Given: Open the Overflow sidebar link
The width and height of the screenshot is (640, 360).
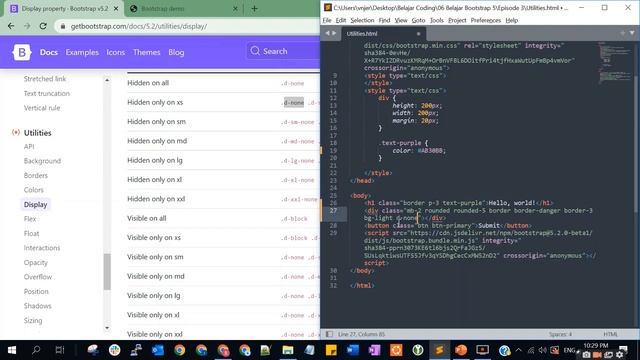Looking at the screenshot, I should pyautogui.click(x=38, y=277).
